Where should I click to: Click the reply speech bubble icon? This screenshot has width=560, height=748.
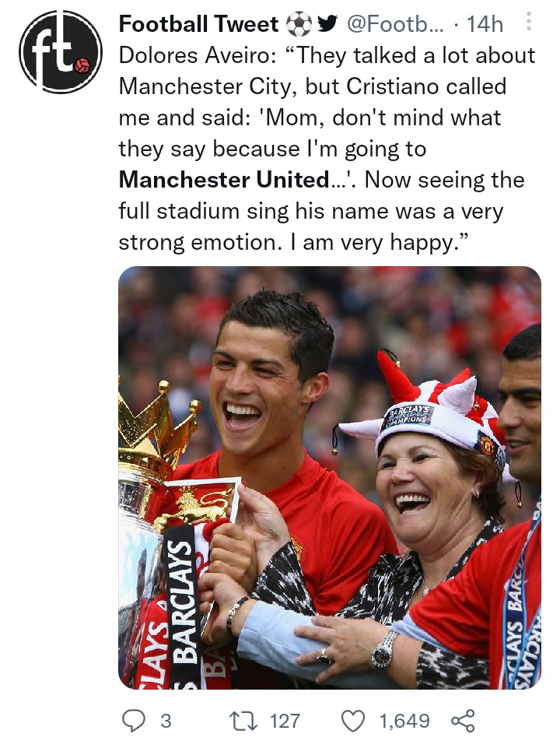click(x=134, y=720)
